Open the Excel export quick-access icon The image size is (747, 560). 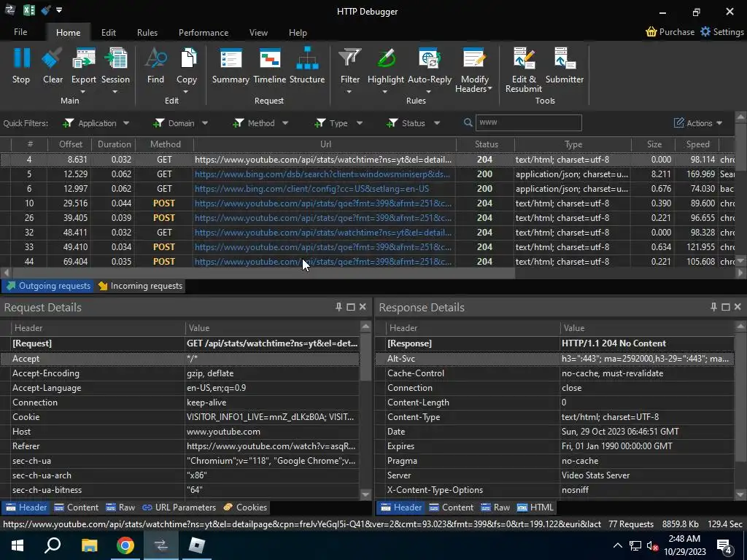pos(29,10)
